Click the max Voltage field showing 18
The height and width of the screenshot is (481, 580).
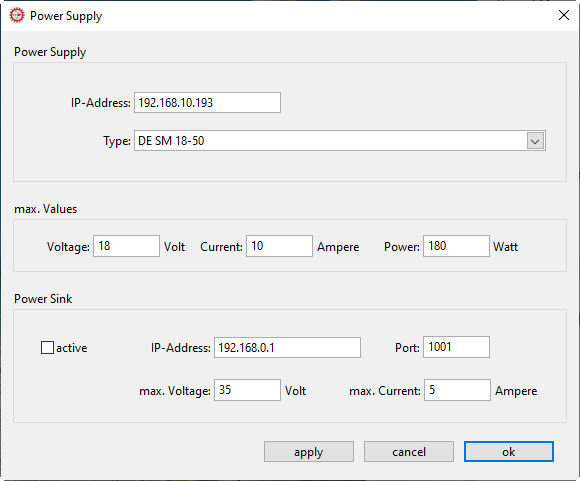pyautogui.click(x=127, y=246)
